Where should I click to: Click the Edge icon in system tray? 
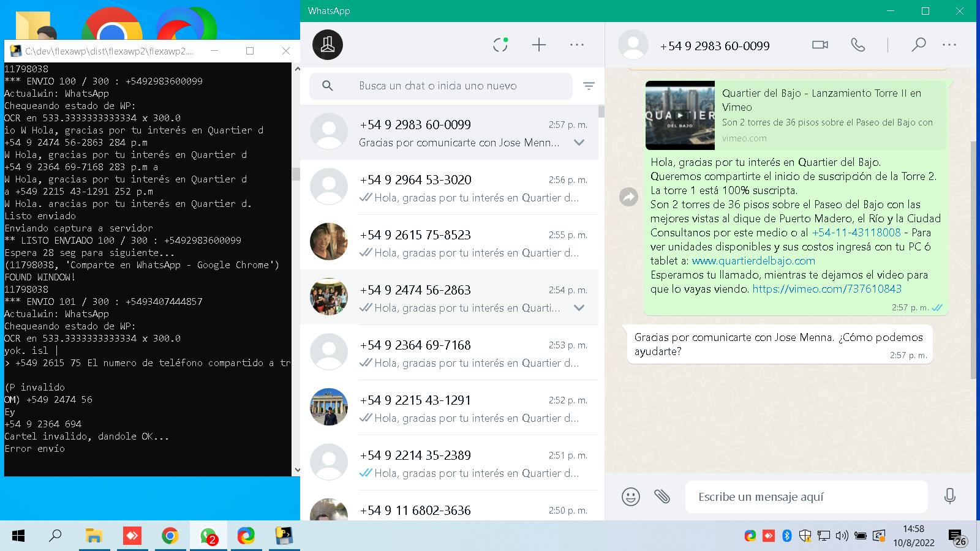[x=750, y=536]
